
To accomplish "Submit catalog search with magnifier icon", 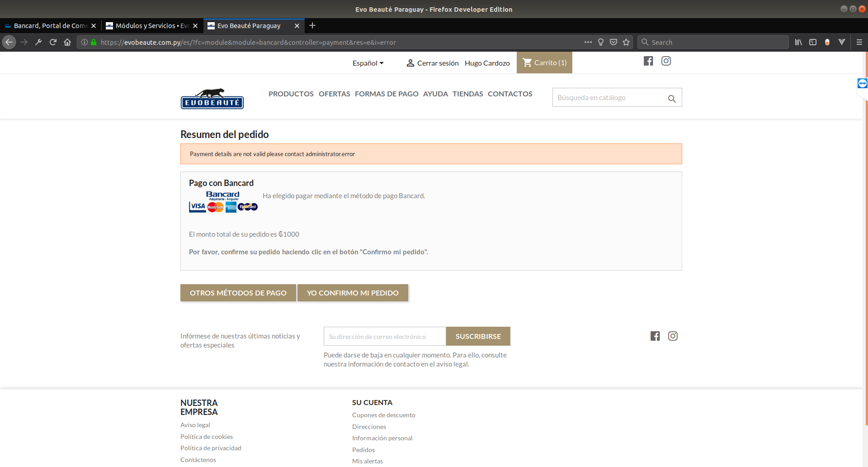I will [672, 98].
